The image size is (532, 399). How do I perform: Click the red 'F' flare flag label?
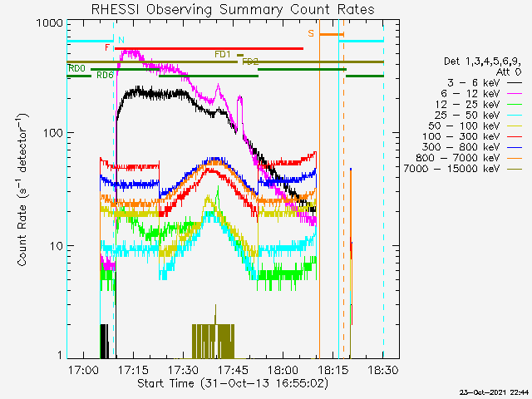tap(107, 47)
